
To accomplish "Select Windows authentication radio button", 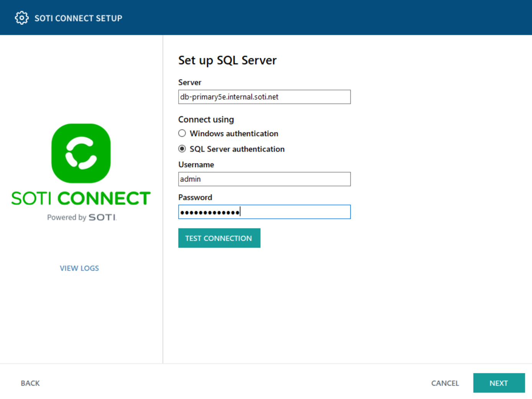I will tap(182, 133).
